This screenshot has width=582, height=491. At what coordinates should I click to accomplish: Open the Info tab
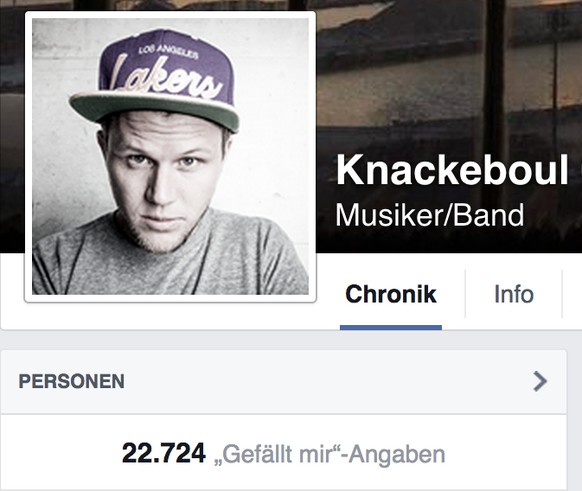coord(514,294)
